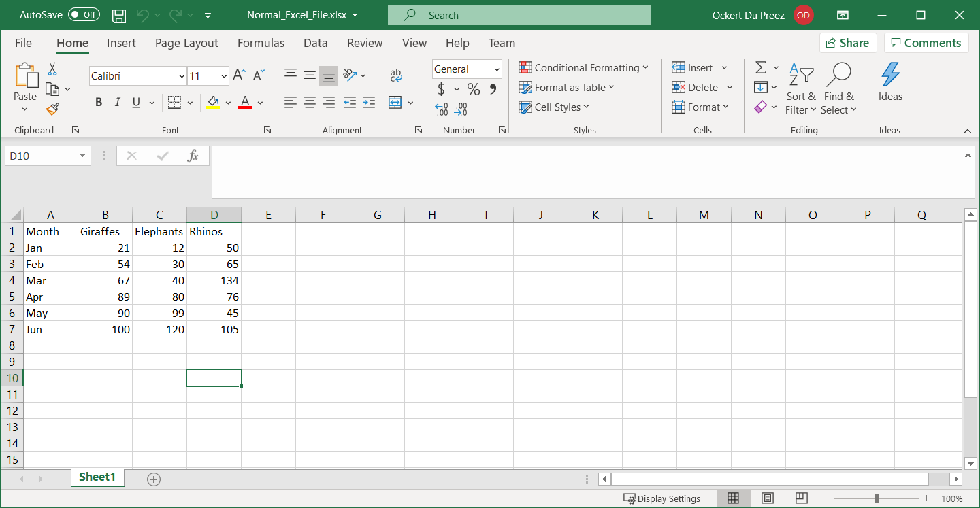Click the AutoSum icon
This screenshot has height=508, width=980.
762,67
